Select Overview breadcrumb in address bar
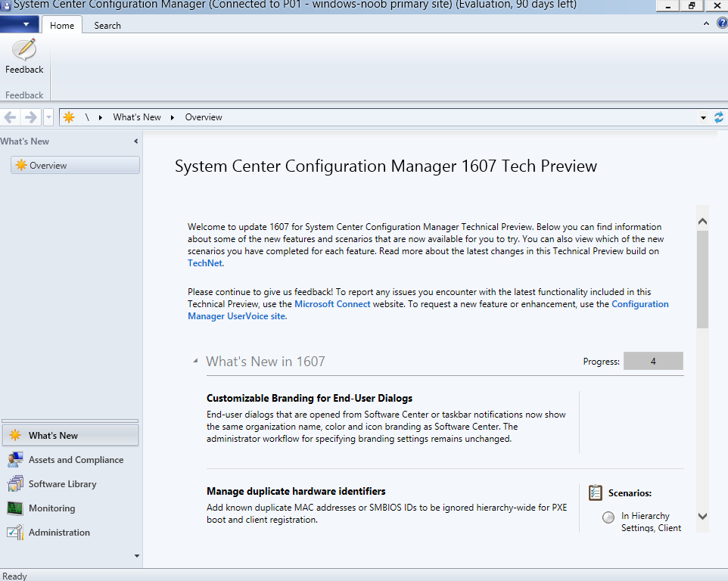 click(x=204, y=117)
